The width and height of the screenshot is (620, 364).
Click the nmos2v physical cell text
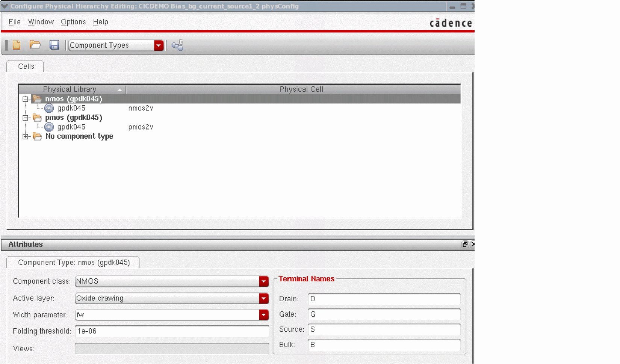point(141,108)
